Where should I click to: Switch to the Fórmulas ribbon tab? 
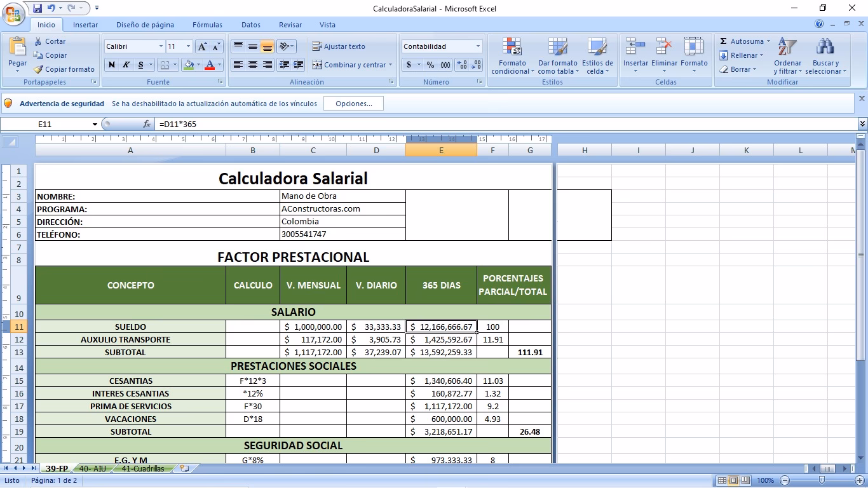[x=207, y=25]
